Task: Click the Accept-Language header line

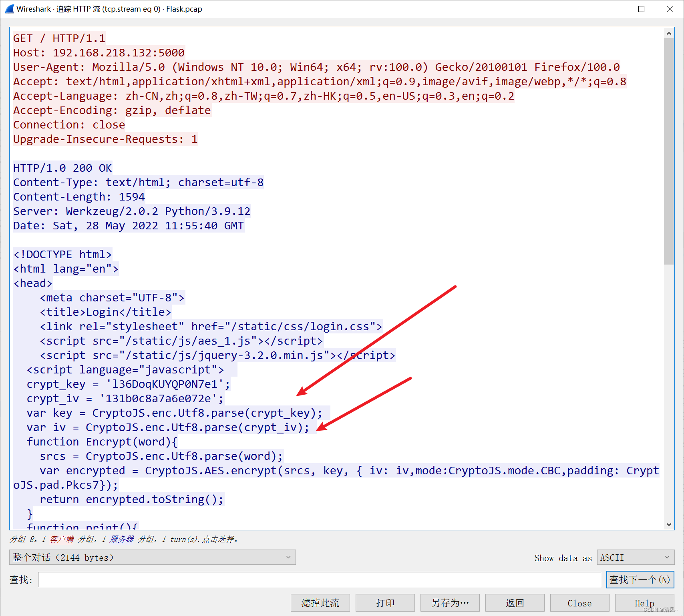Action: (x=264, y=96)
